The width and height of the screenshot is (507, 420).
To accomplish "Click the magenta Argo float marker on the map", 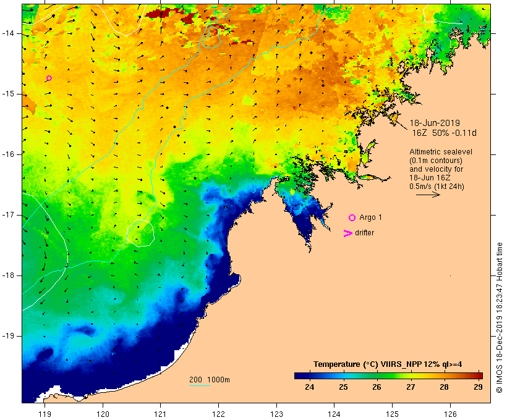I will click(49, 78).
